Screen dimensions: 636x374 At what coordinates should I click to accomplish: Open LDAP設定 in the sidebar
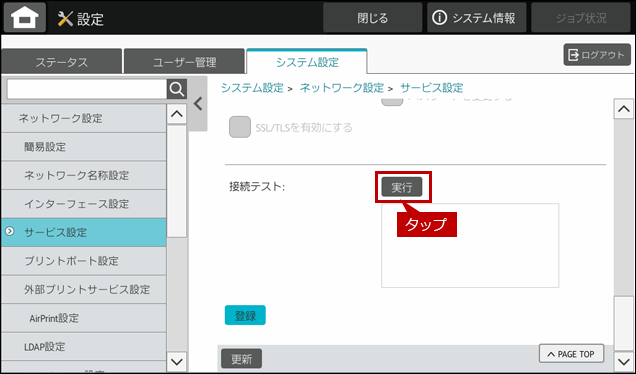[x=84, y=347]
